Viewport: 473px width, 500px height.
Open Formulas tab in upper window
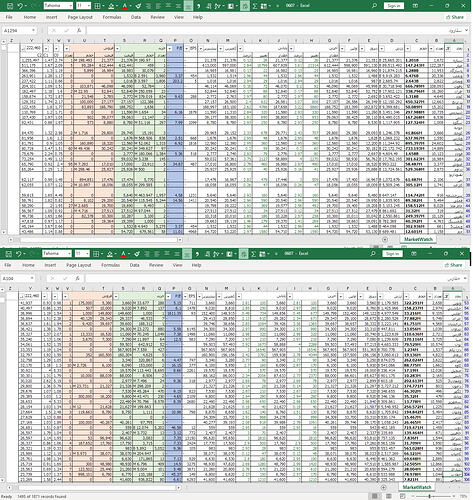tap(112, 17)
